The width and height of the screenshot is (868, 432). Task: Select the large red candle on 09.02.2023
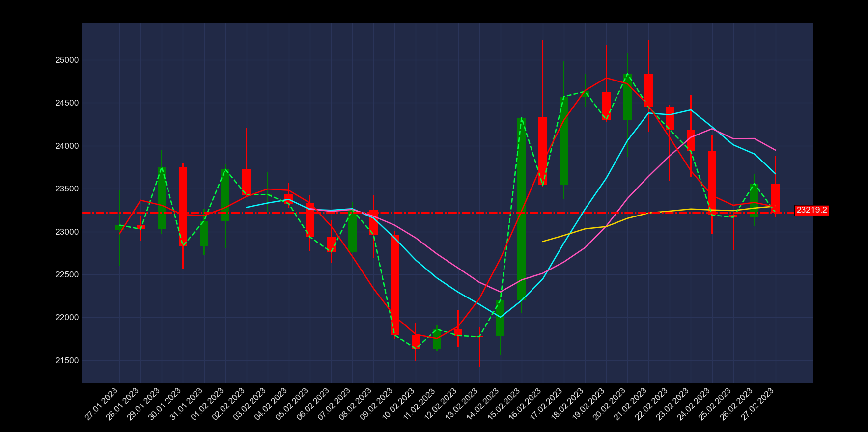click(394, 285)
